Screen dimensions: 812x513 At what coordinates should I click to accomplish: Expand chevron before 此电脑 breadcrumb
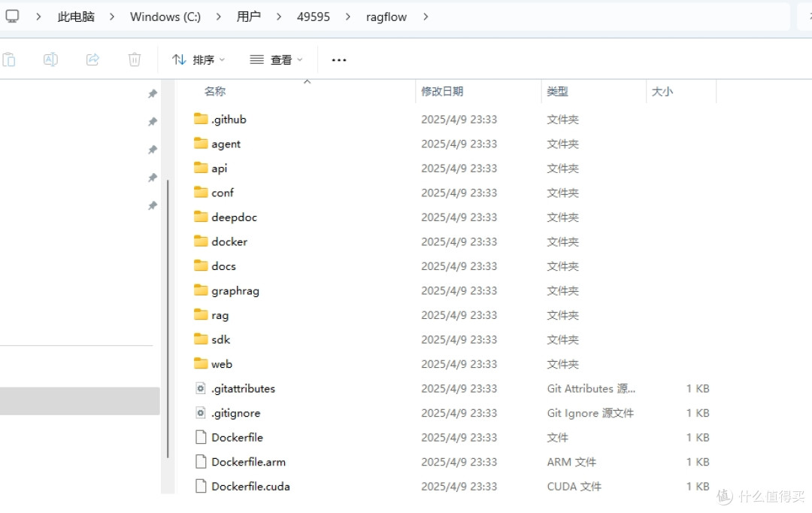pos(38,17)
